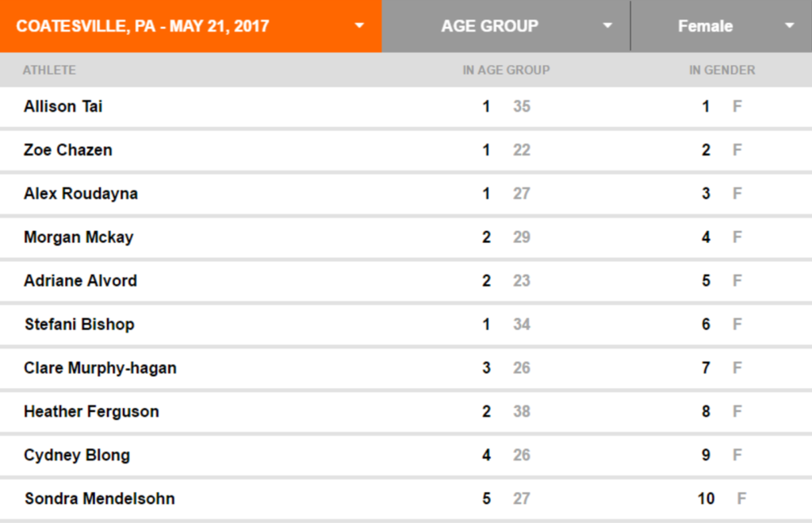The height and width of the screenshot is (523, 812).
Task: Select Stefani Bishop in the results list
Action: pyautogui.click(x=406, y=325)
